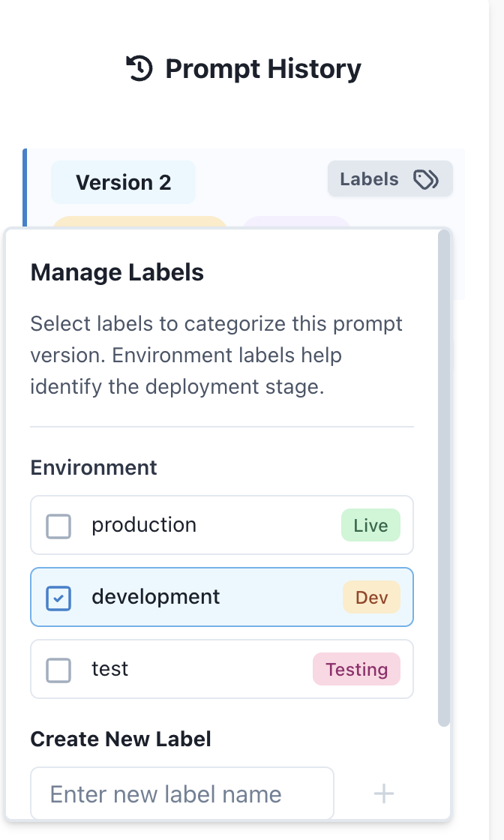Viewport: 504px width, 840px height.
Task: Click the green Live badge
Action: [370, 525]
